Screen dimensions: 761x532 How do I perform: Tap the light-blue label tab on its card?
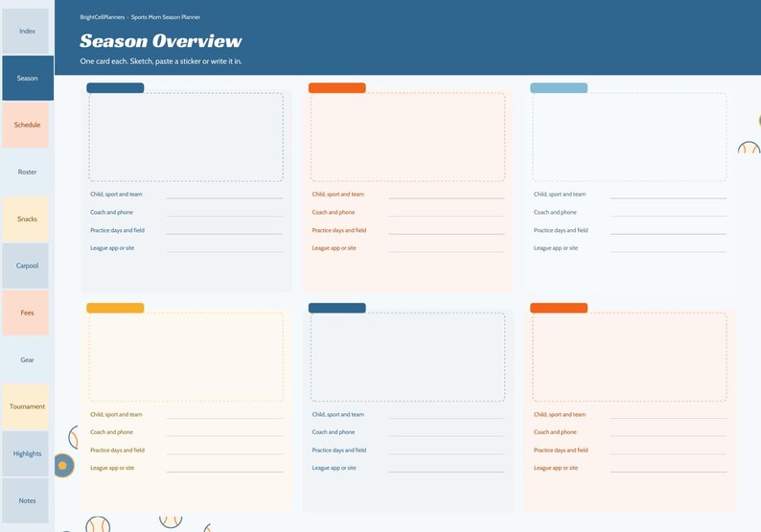click(x=559, y=88)
